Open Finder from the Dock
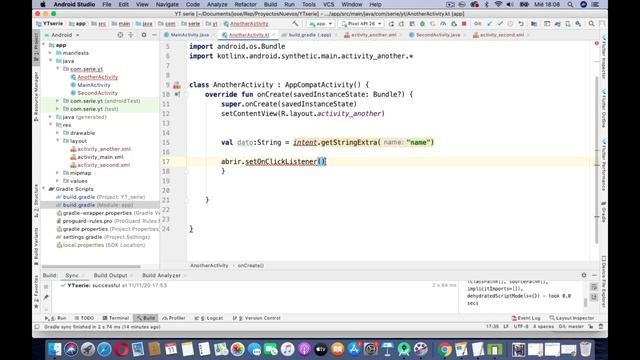Image resolution: width=640 pixels, height=360 pixels. [54, 349]
